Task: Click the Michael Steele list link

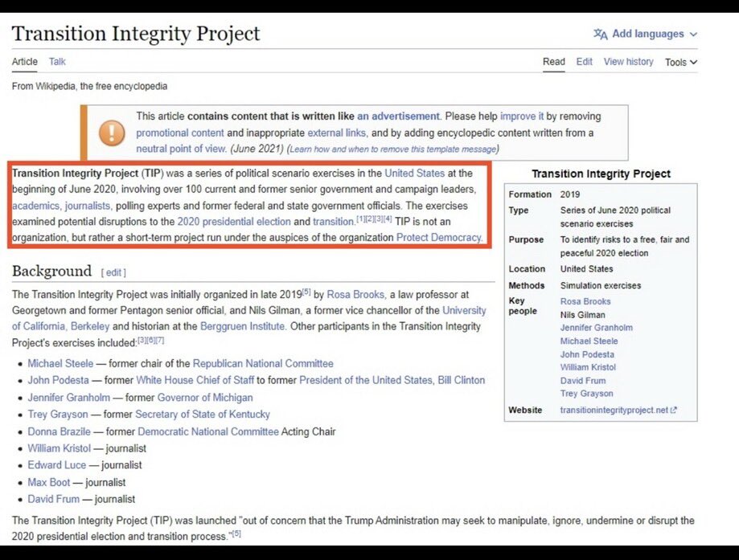Action: click(x=60, y=364)
